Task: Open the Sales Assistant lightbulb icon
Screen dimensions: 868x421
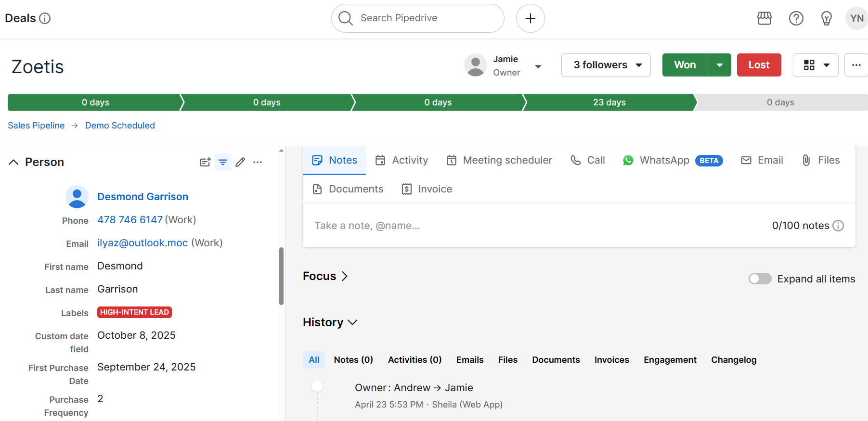Action: tap(826, 18)
